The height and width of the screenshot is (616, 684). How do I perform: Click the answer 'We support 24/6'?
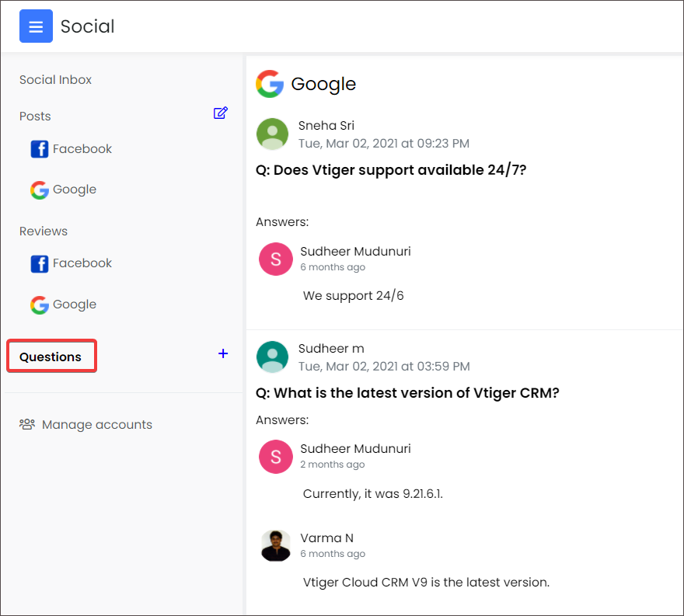point(353,296)
